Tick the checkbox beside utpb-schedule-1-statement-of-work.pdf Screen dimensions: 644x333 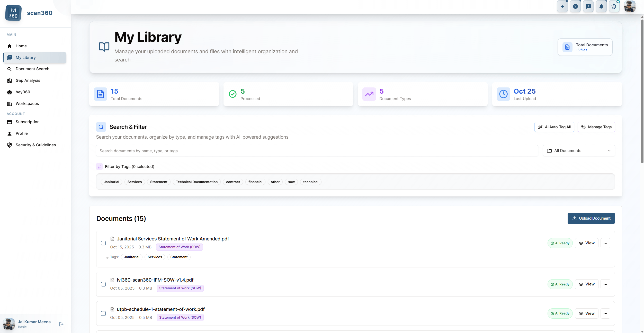(104, 313)
